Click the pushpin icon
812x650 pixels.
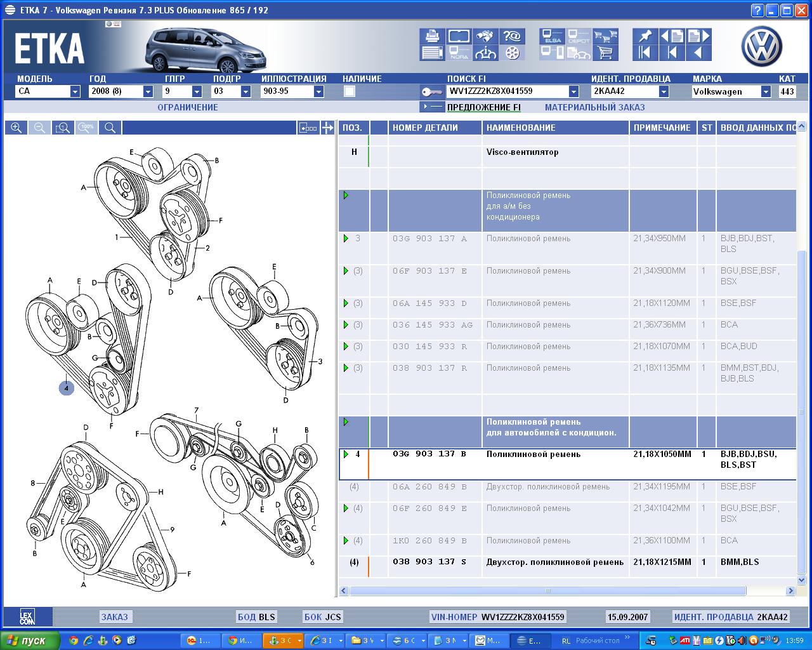click(x=645, y=36)
